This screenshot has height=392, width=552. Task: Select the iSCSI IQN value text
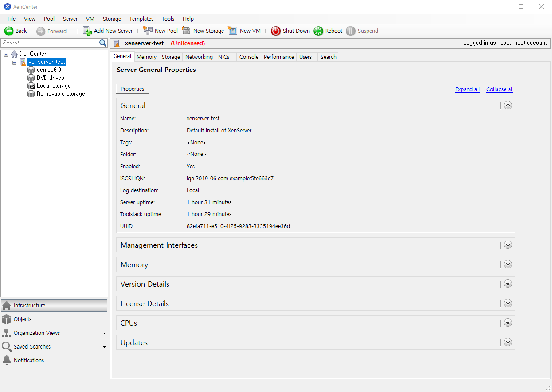230,179
